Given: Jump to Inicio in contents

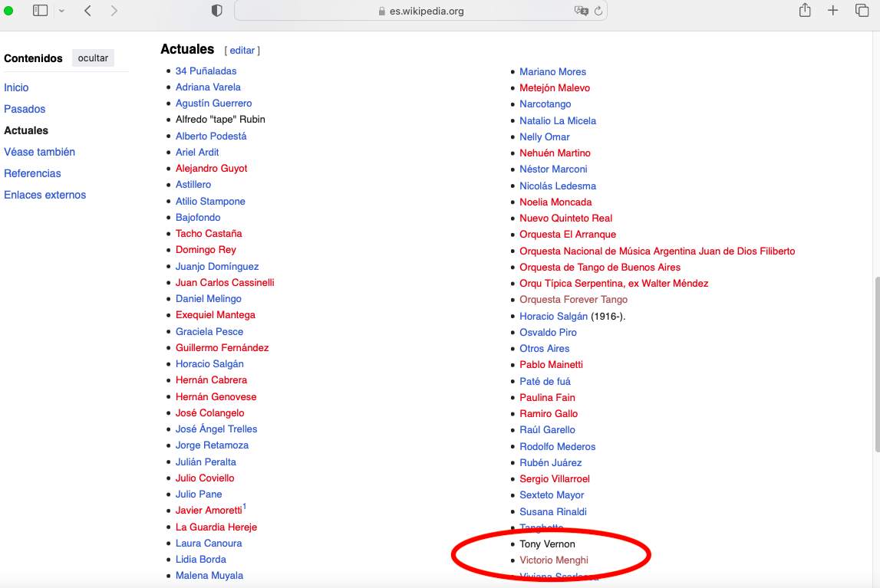Looking at the screenshot, I should click(16, 87).
